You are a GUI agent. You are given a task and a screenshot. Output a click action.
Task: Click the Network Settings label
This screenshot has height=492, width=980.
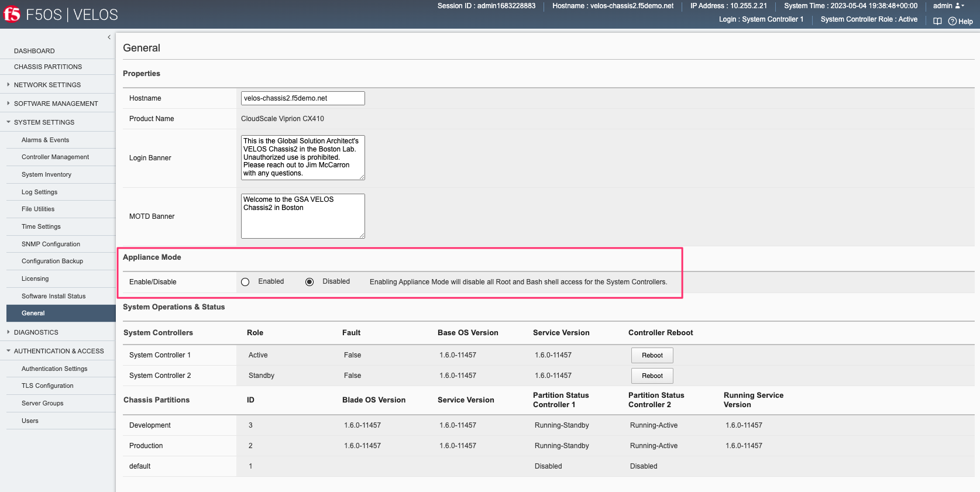click(47, 85)
